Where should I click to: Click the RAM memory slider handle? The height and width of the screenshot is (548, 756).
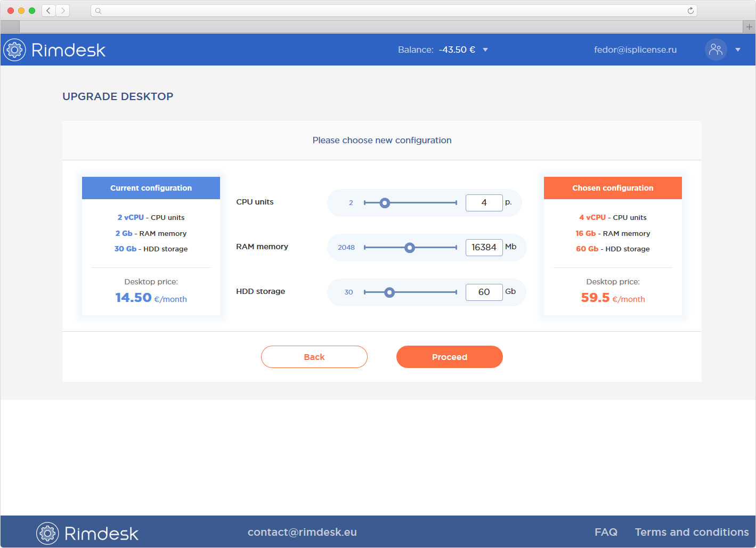409,248
